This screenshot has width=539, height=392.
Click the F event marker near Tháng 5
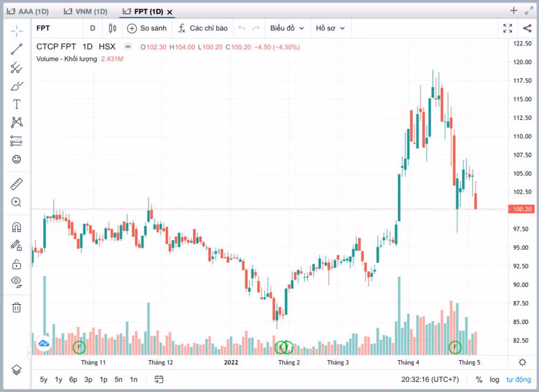point(455,347)
